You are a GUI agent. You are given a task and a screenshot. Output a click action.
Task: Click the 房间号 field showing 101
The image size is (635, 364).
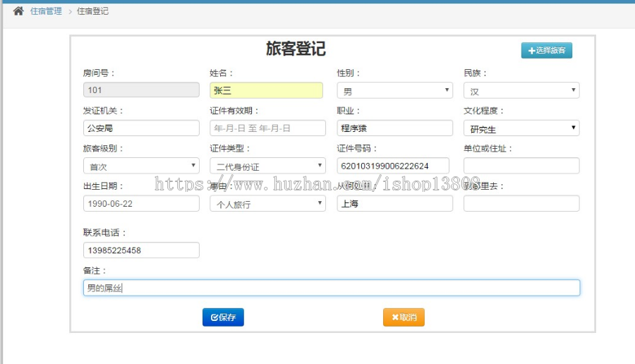(141, 90)
